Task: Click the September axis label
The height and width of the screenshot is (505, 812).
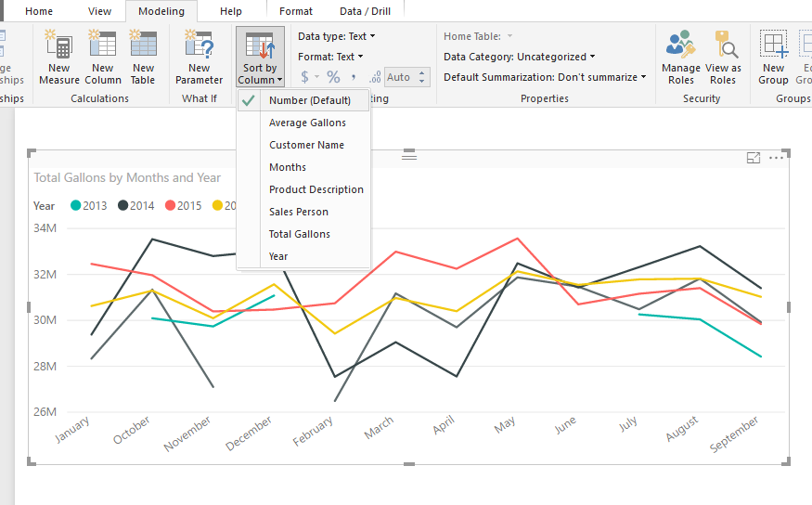Action: [x=734, y=434]
